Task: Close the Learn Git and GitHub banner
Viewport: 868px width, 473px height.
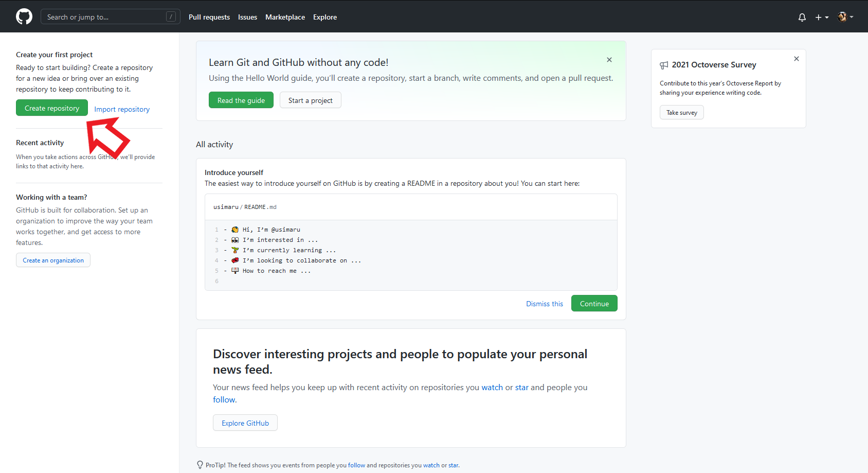Action: [x=609, y=60]
